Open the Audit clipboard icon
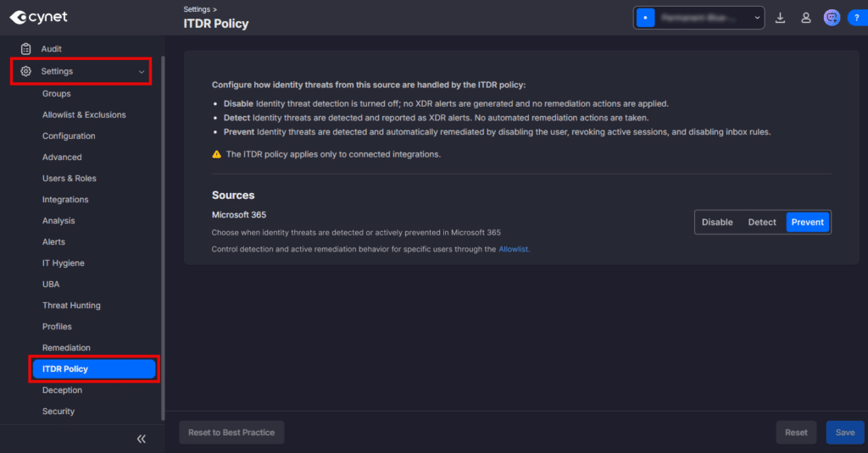 pyautogui.click(x=26, y=49)
